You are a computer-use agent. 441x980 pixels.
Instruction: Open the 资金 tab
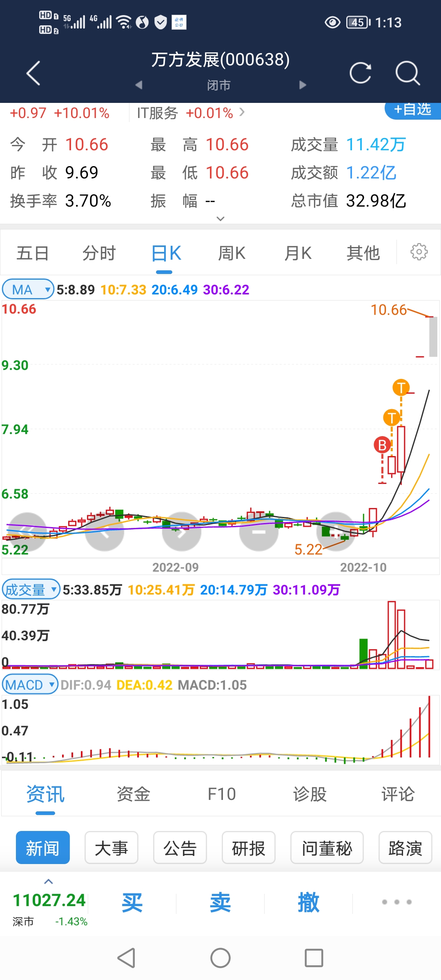pos(133,794)
